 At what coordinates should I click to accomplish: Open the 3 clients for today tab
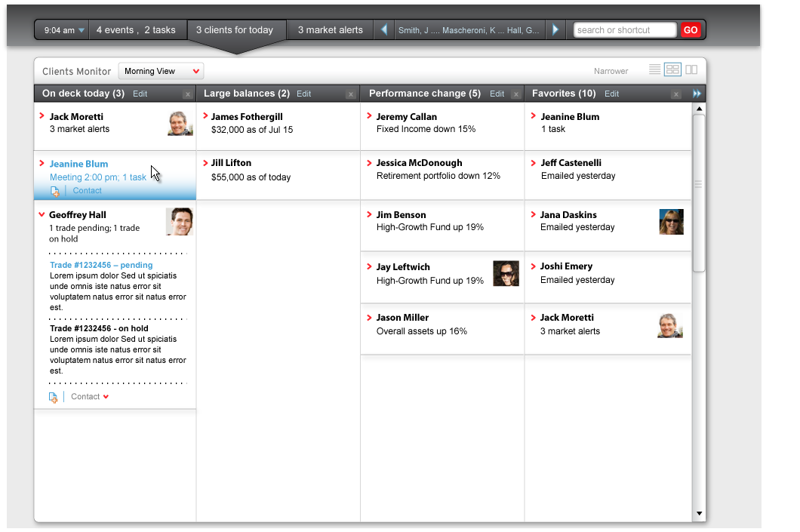(235, 30)
